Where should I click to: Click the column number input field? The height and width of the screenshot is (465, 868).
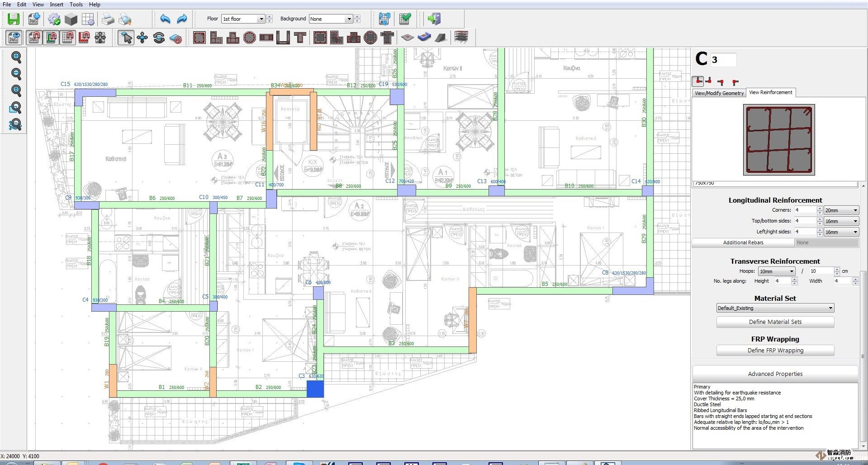pos(723,60)
